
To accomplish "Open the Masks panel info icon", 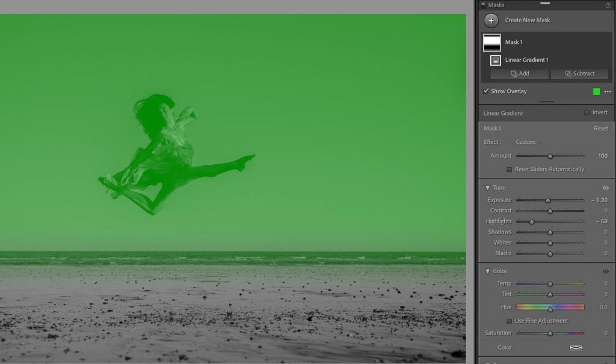I will (x=609, y=5).
